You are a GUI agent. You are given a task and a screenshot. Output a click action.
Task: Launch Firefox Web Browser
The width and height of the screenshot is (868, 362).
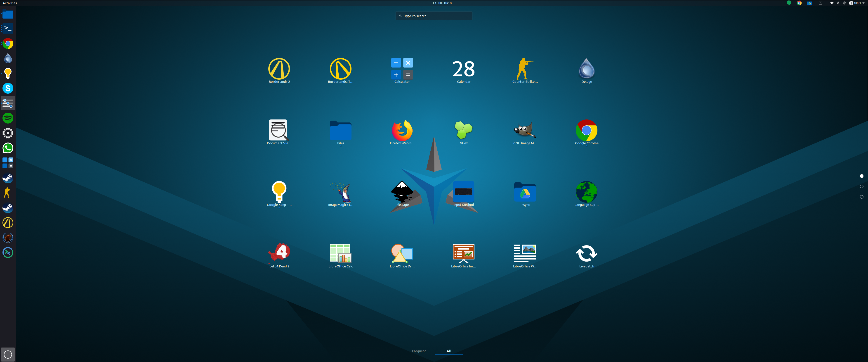click(402, 132)
